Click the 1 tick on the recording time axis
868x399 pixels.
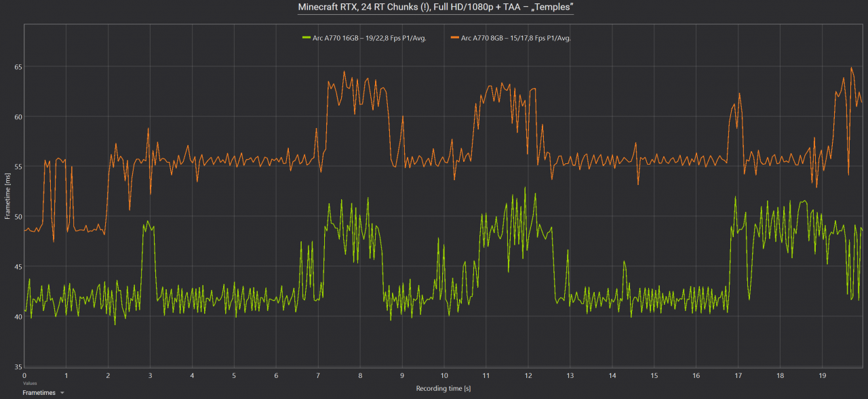(66, 375)
